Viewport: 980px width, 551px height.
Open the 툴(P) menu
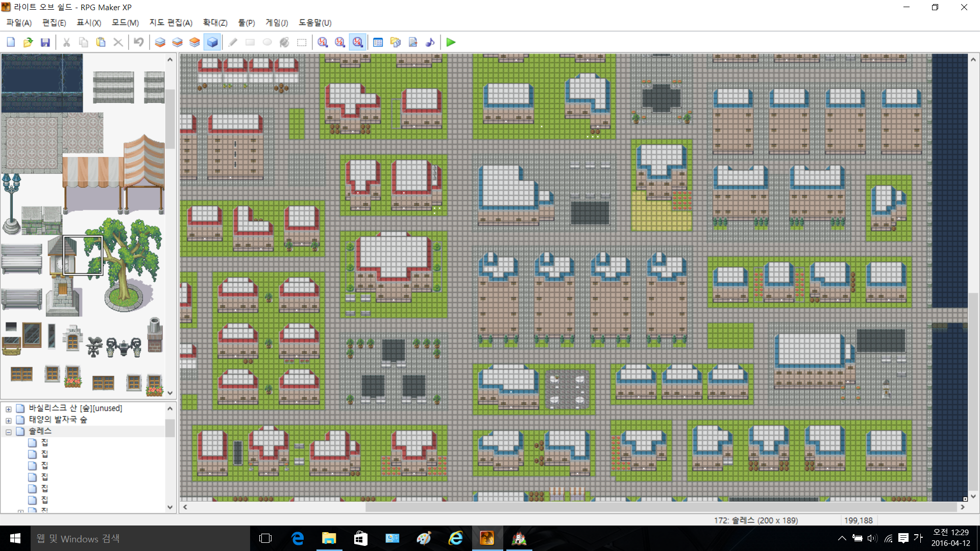pos(247,23)
